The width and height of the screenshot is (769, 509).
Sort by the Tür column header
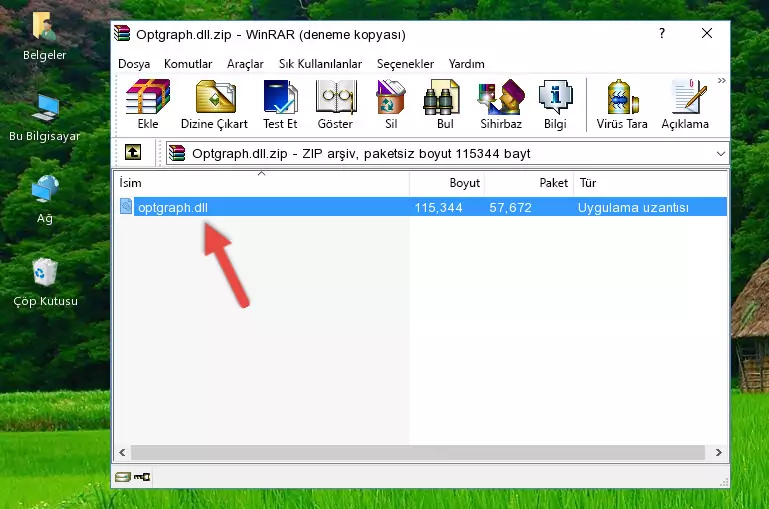pos(650,183)
